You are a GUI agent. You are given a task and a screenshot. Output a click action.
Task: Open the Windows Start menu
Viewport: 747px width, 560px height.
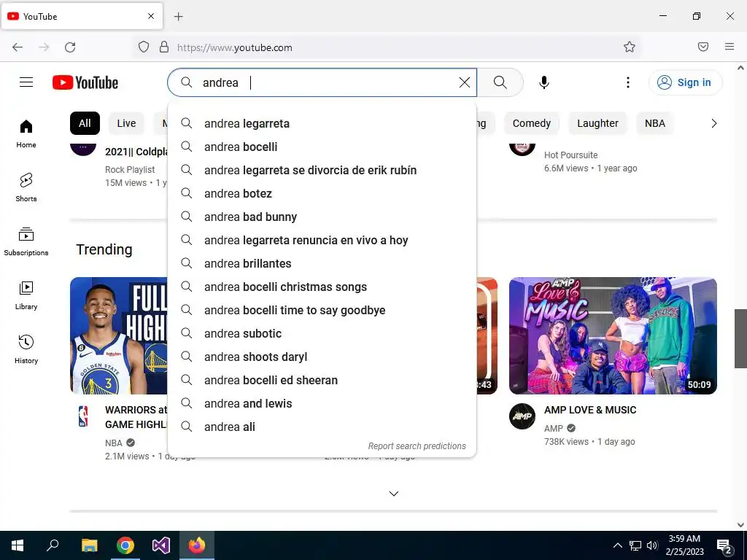[18, 545]
